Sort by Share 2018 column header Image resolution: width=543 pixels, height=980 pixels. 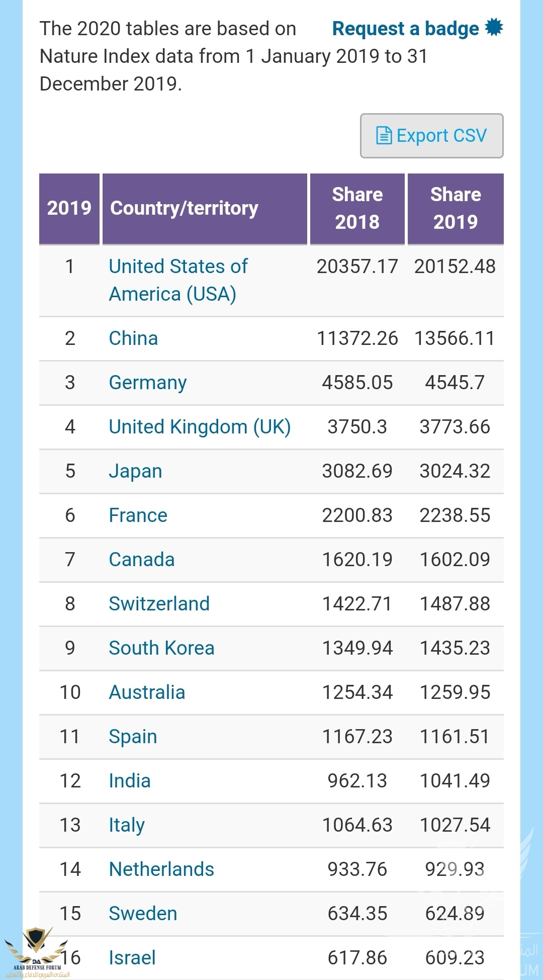[357, 209]
